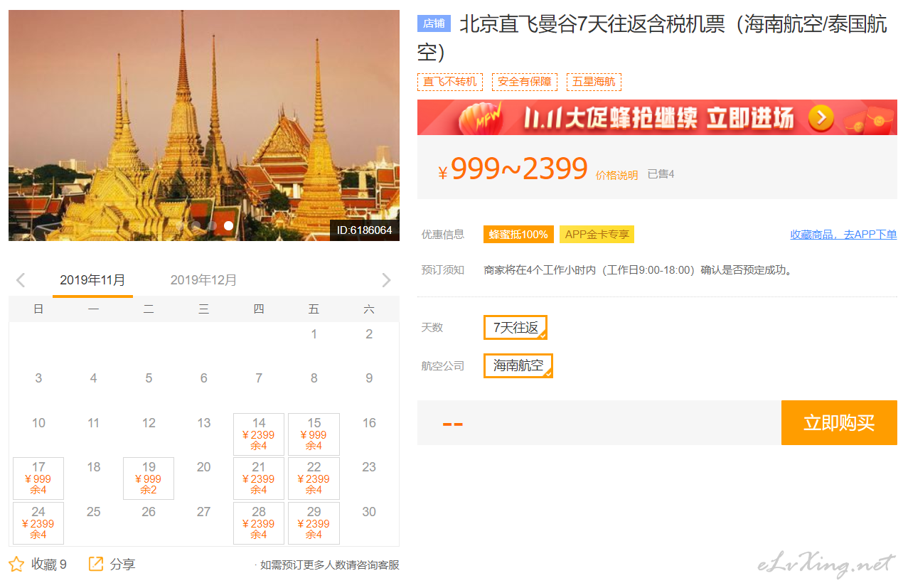Viewport: 903px width, 588px height.
Task: Click the 分享 label
Action: tap(123, 565)
